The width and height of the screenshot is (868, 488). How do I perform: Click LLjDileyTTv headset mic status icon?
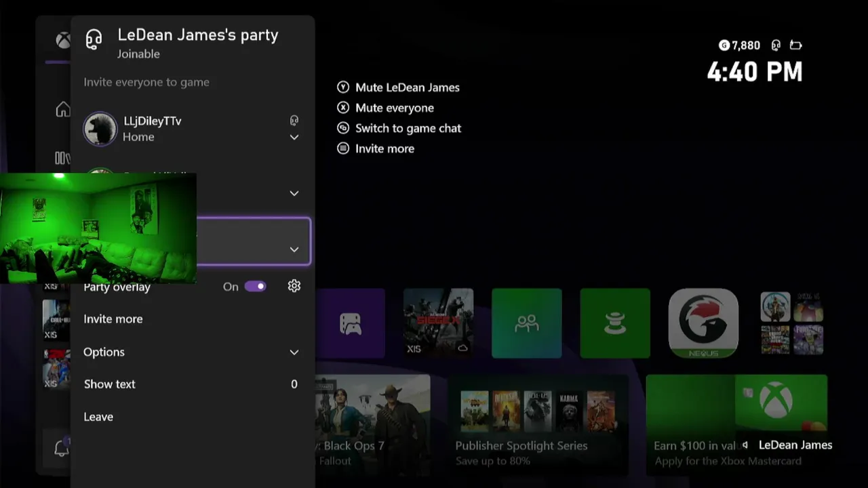(294, 121)
